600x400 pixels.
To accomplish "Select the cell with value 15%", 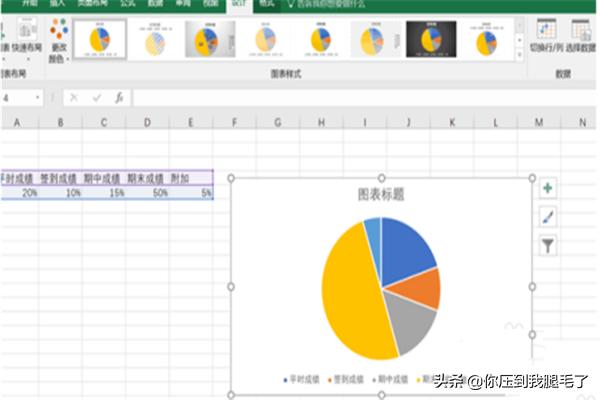I will 104,193.
